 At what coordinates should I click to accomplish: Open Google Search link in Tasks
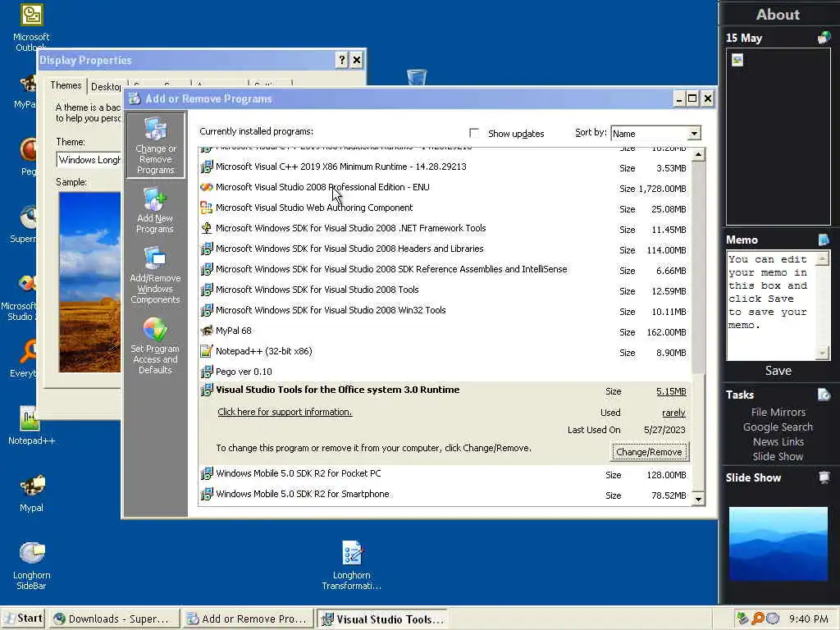click(778, 427)
